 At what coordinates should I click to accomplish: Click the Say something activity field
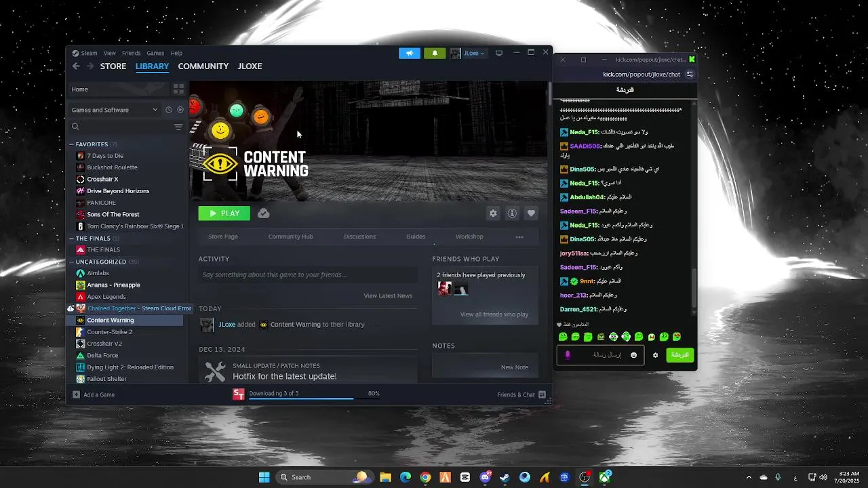pyautogui.click(x=308, y=274)
